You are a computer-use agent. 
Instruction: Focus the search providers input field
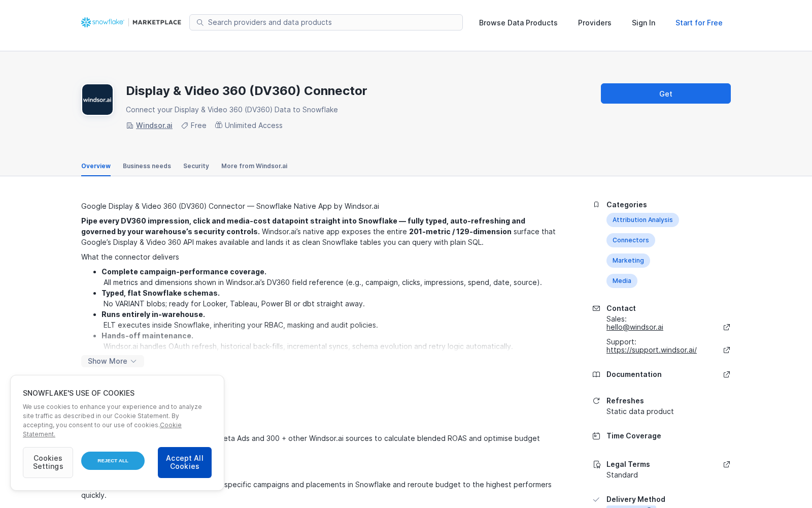326,22
